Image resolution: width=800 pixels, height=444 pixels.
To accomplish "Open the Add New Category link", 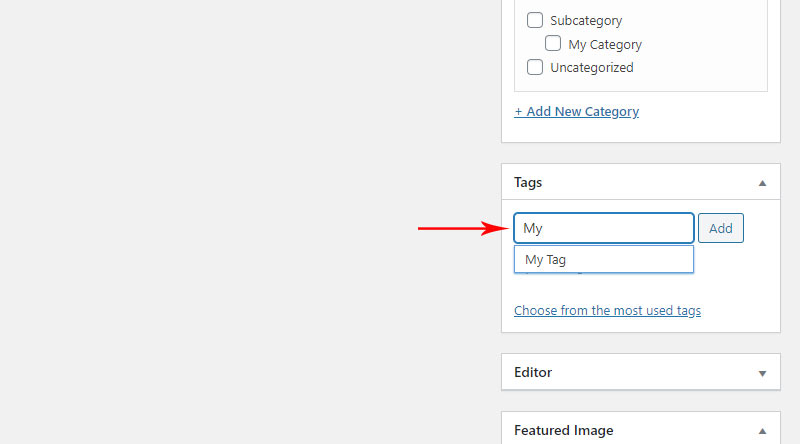I will [577, 111].
